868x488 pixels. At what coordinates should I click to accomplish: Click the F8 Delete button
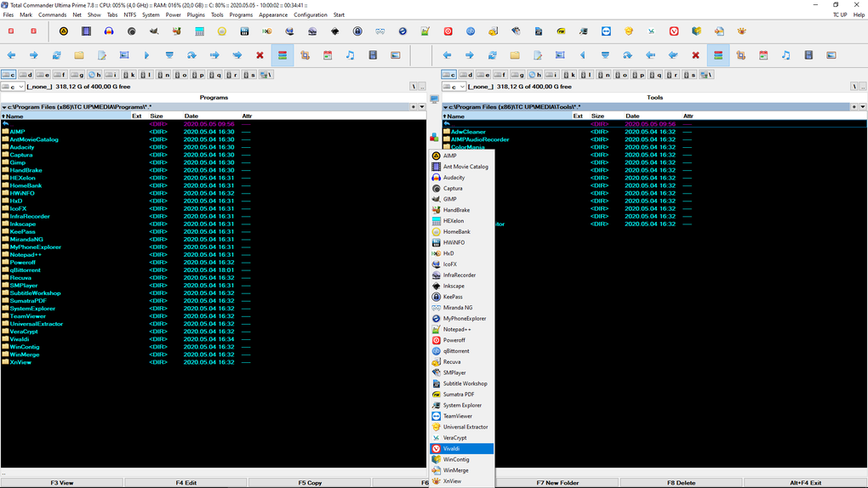682,483
